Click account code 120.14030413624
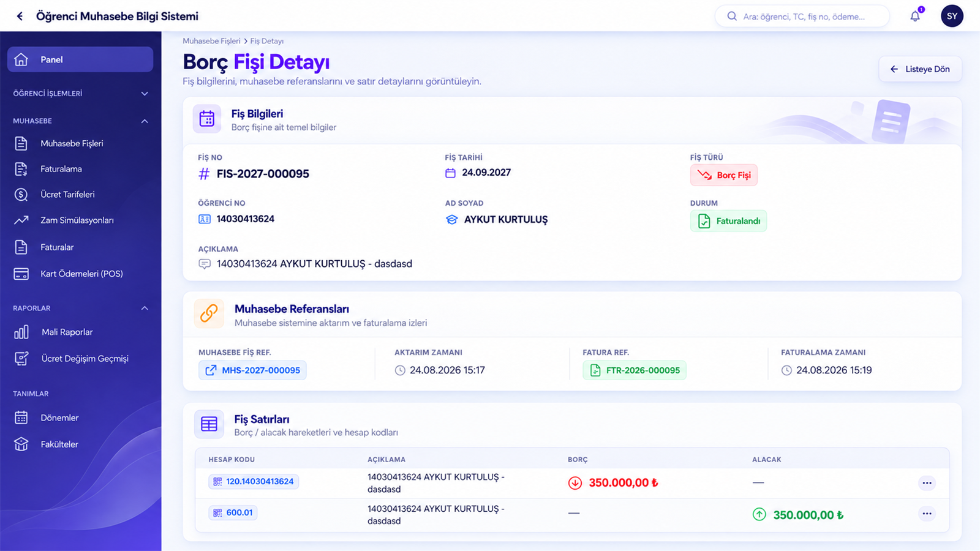 pyautogui.click(x=254, y=482)
